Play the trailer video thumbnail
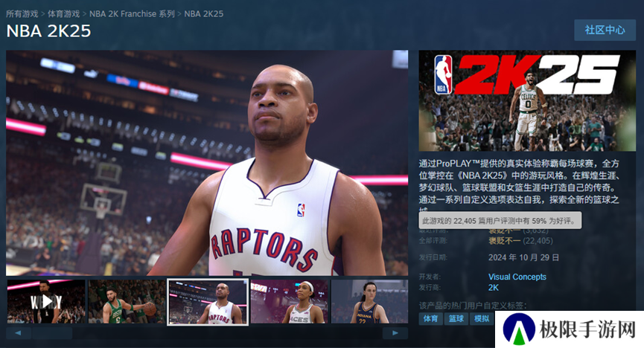 pyautogui.click(x=46, y=301)
